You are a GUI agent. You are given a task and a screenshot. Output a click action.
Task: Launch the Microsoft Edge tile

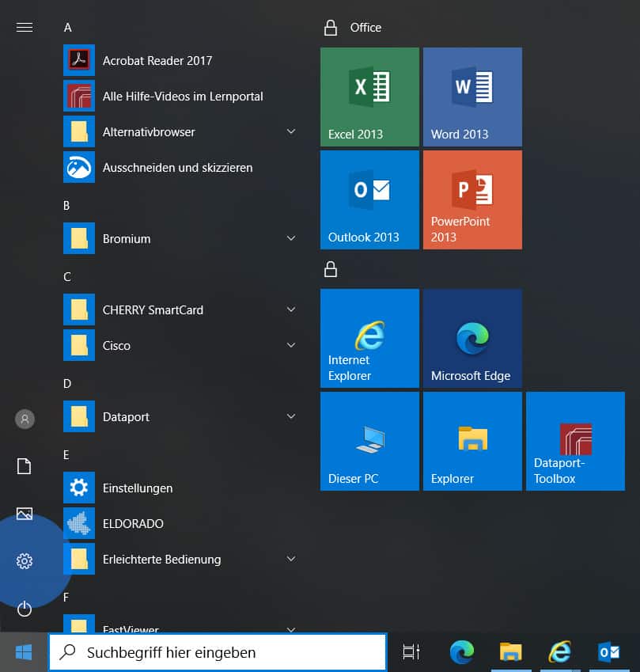[x=472, y=338]
